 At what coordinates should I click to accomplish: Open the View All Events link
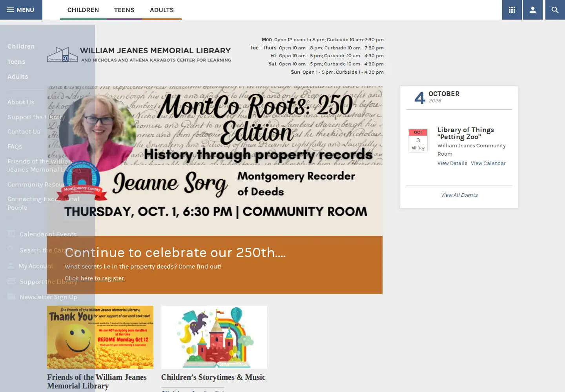pyautogui.click(x=459, y=195)
